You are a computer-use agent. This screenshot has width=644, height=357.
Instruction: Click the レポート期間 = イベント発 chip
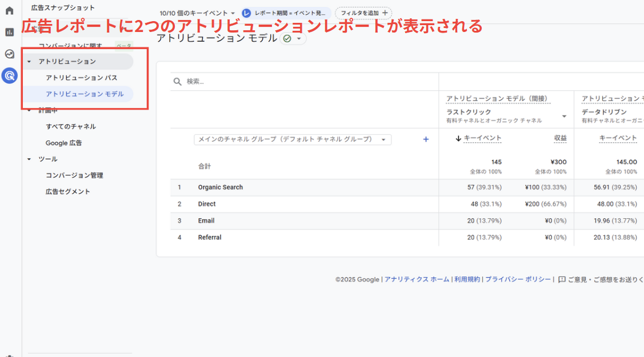pyautogui.click(x=286, y=13)
